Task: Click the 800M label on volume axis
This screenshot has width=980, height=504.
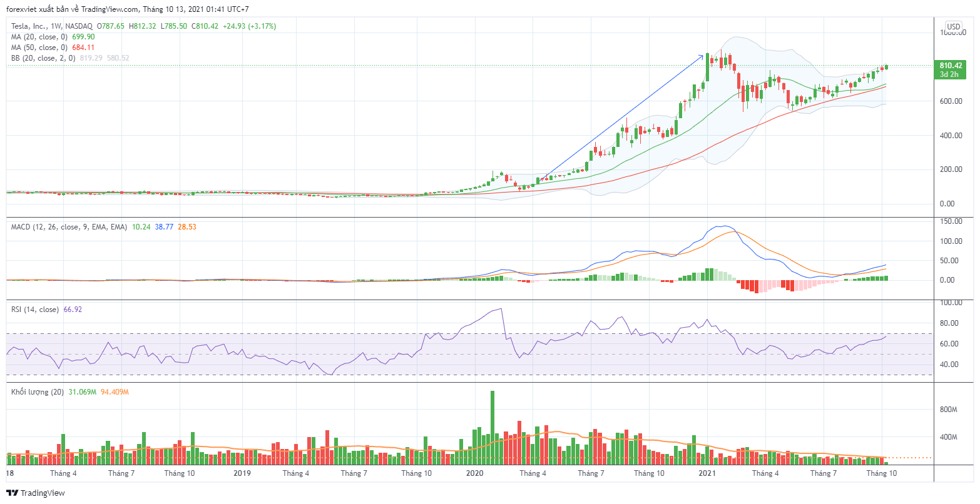Action: coord(949,410)
